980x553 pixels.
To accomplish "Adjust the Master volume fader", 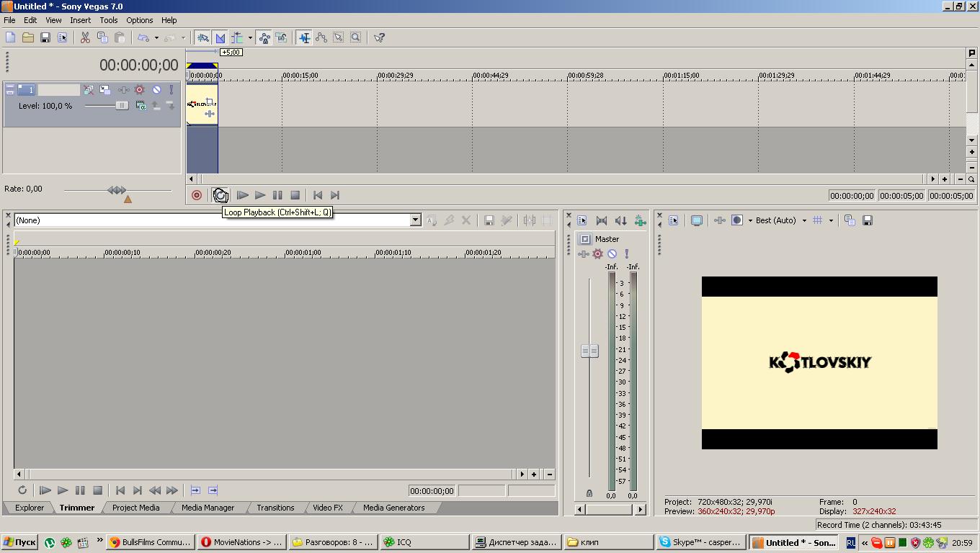I will [x=589, y=351].
